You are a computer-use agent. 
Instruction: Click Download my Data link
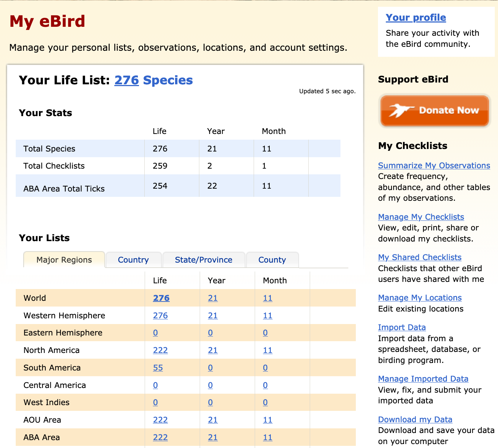(x=415, y=419)
